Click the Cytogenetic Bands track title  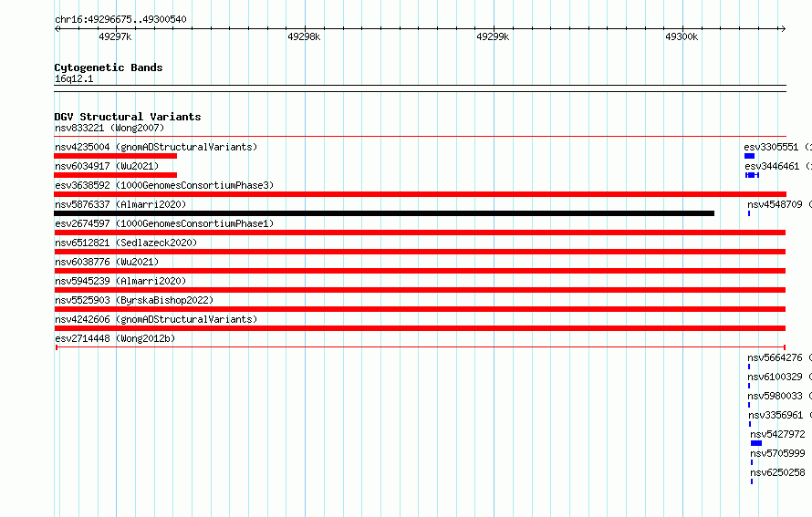(x=109, y=67)
